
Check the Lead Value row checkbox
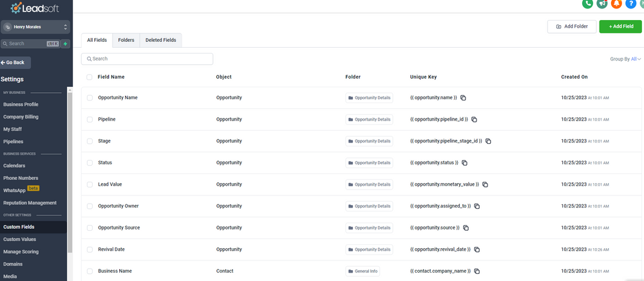(x=90, y=184)
